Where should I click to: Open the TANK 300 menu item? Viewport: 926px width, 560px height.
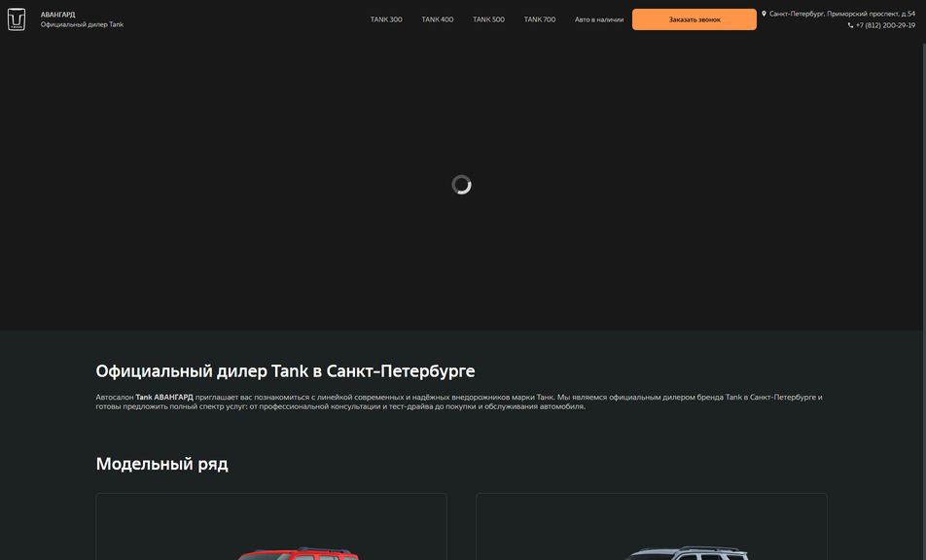click(386, 19)
